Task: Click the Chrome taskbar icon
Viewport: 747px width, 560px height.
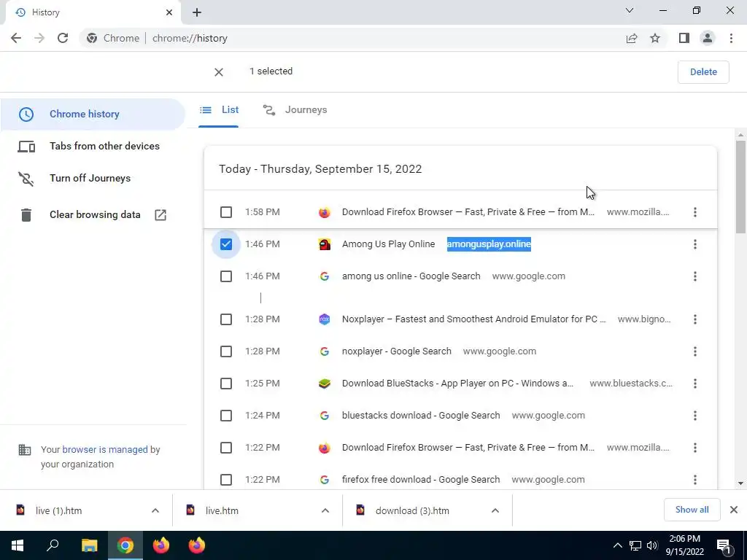Action: coord(125,545)
